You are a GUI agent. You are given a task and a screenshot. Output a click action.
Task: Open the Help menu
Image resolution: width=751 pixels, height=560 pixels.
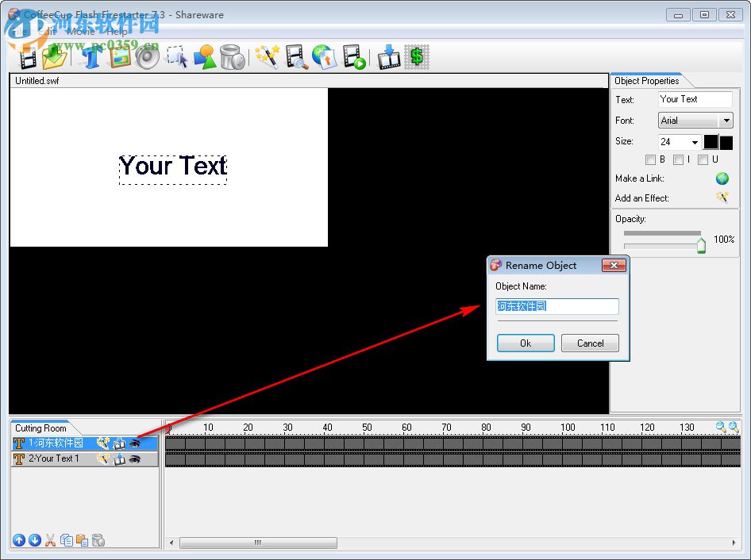click(117, 32)
